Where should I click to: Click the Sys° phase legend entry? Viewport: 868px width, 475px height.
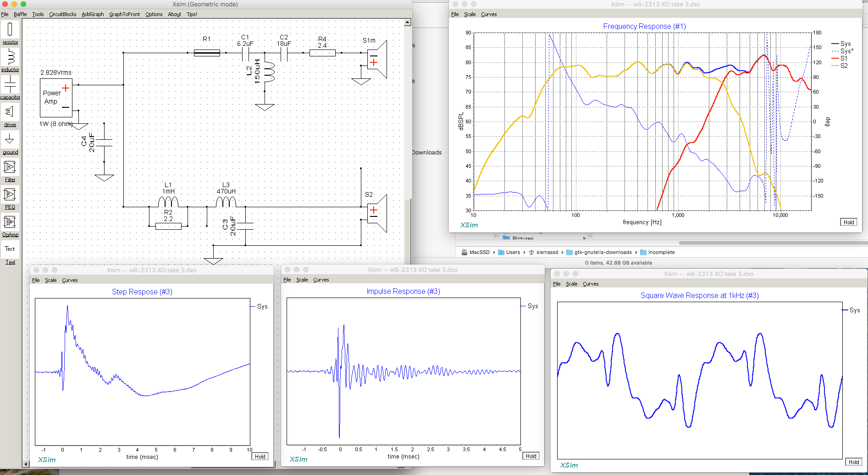[843, 51]
